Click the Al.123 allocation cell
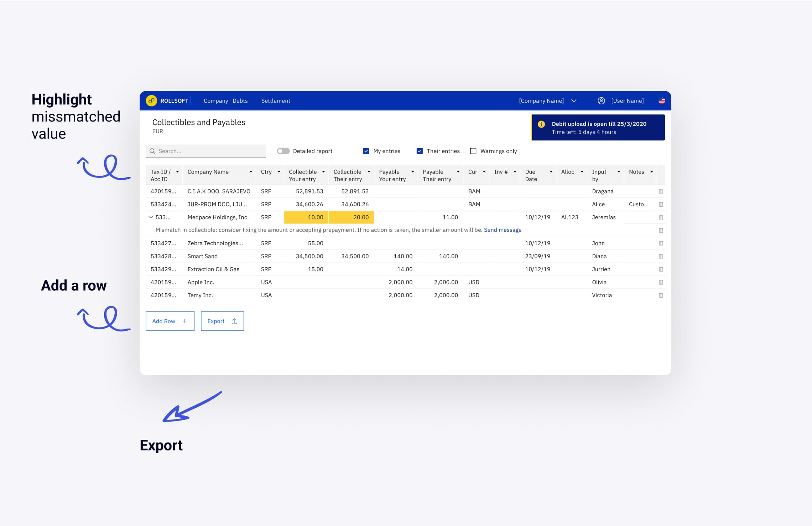This screenshot has height=526, width=812. click(570, 217)
